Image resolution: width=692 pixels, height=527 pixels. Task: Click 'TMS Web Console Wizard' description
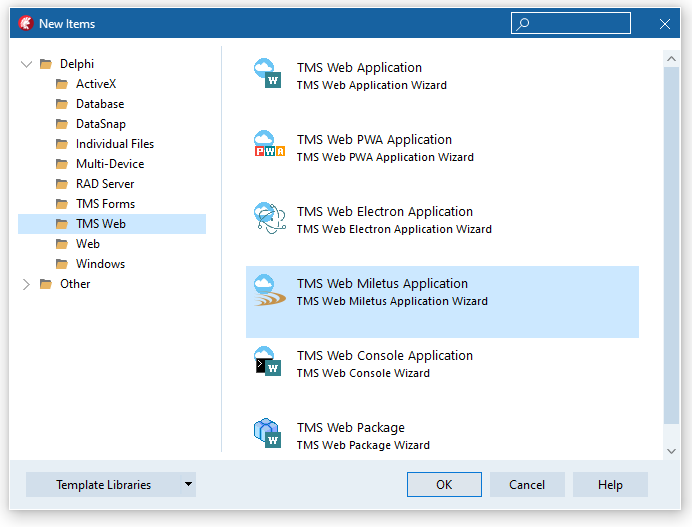(x=363, y=373)
